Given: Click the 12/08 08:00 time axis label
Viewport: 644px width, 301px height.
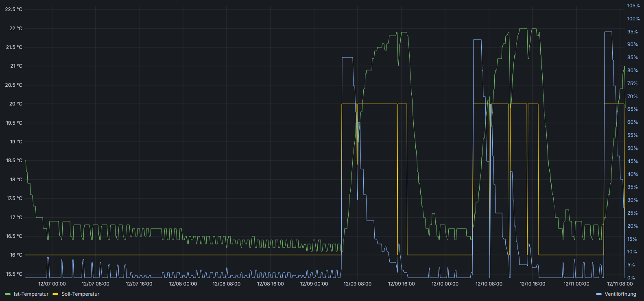Looking at the screenshot, I should coord(227,284).
